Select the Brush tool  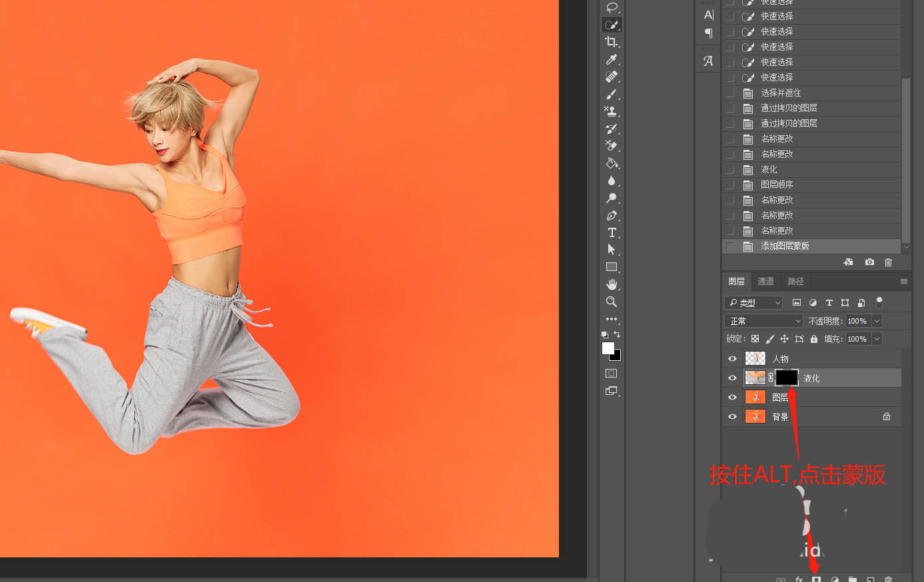tap(612, 94)
